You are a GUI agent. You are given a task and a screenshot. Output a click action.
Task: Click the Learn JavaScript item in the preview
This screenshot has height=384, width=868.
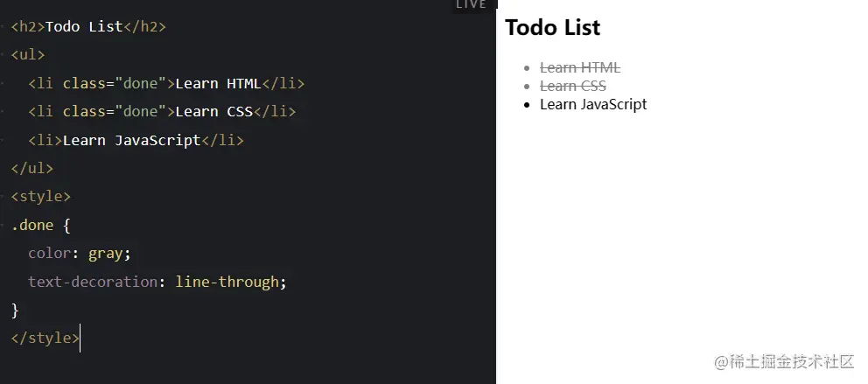point(593,104)
